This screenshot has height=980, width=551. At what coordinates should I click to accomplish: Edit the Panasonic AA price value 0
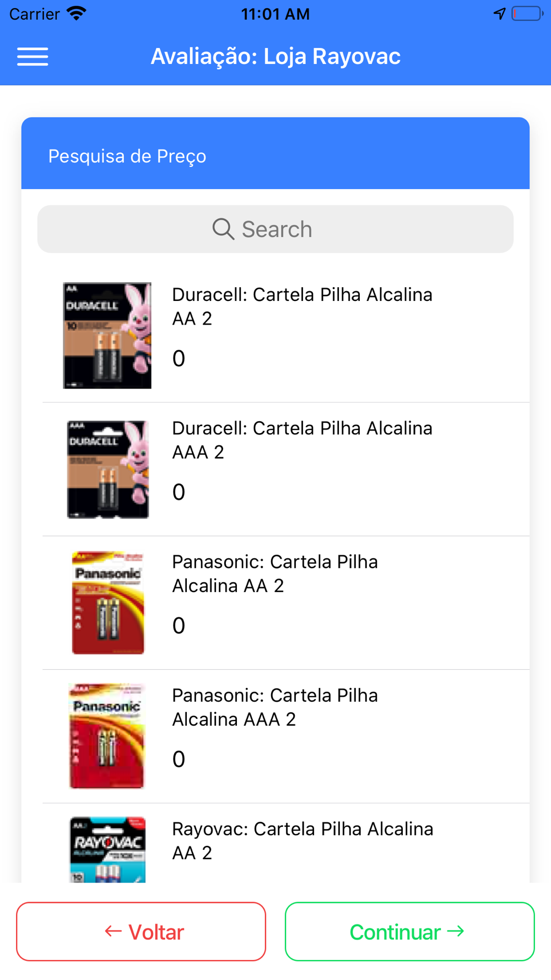(x=179, y=626)
